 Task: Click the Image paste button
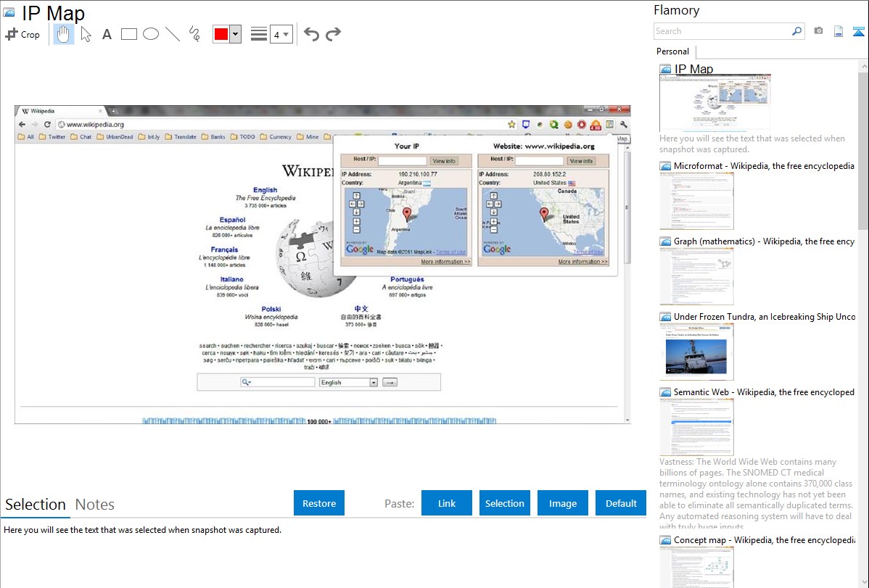click(x=563, y=503)
